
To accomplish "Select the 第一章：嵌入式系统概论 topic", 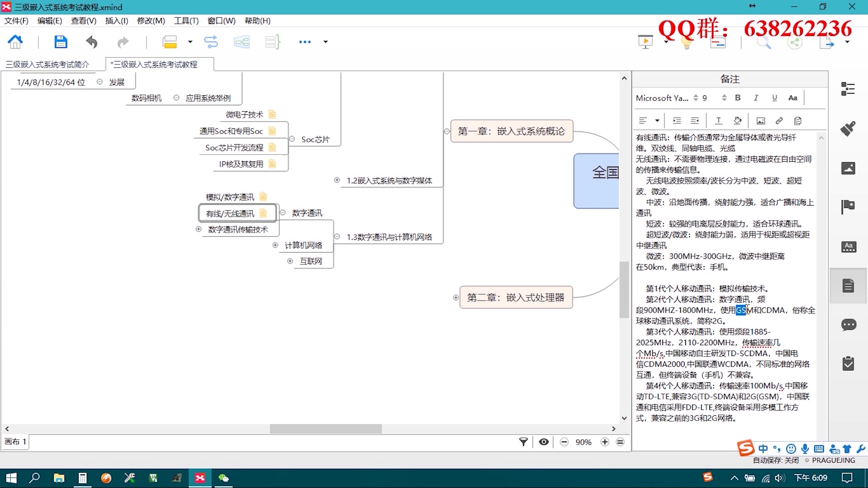I will (x=511, y=131).
